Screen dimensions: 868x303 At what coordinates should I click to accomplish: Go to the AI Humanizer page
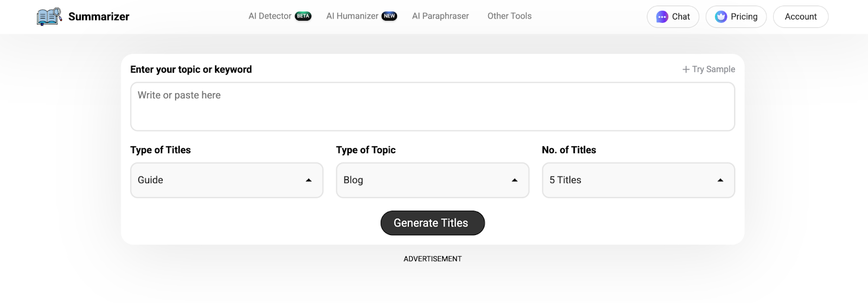point(352,16)
